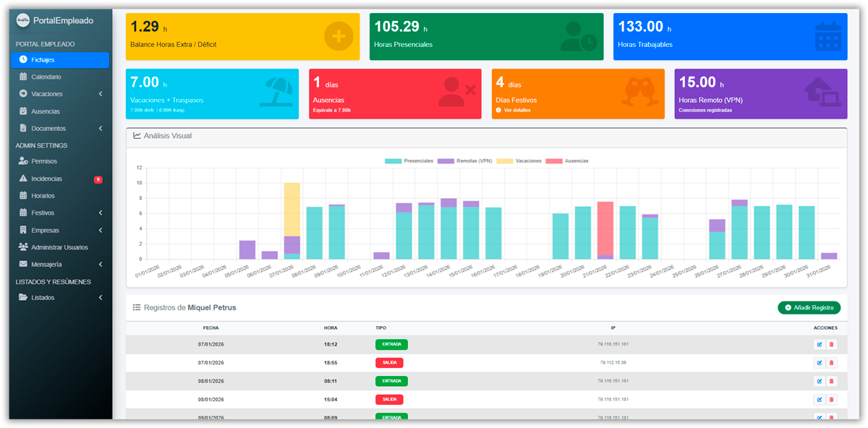
Task: Delete the 18:55 SALIDA record
Action: pyautogui.click(x=831, y=363)
